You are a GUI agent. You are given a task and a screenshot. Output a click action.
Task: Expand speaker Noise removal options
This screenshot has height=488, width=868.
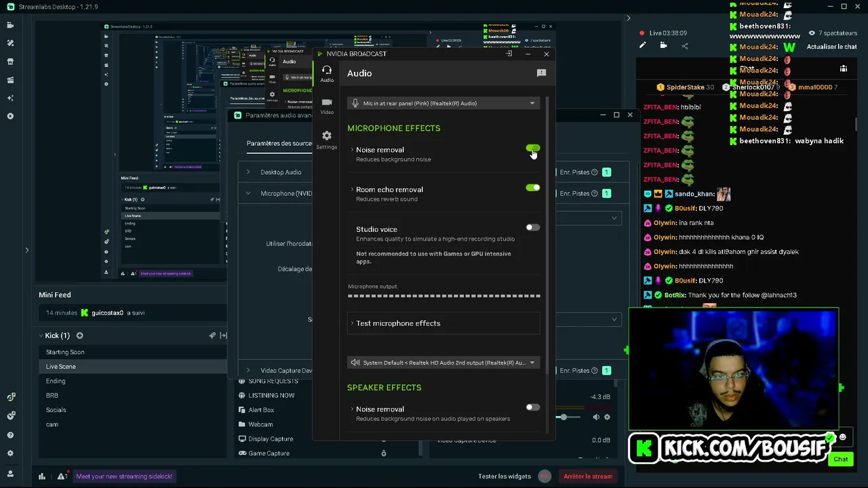(352, 409)
